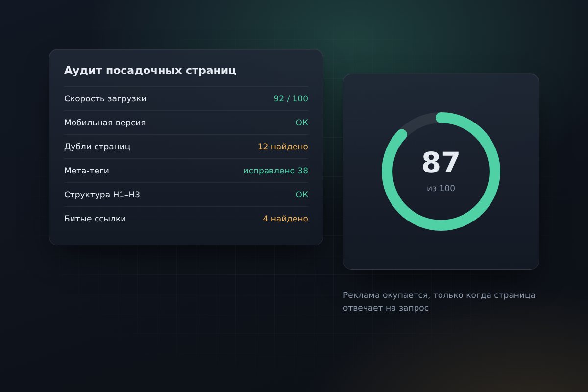Select the "Мета-теги" row label

coord(87,171)
